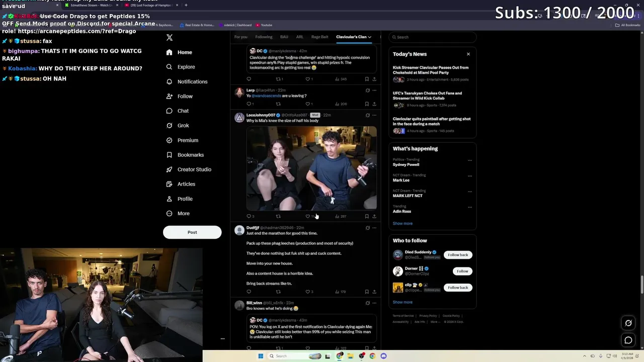Screen dimensions: 644x362
Task: Switch to Rage Bait tab
Action: (320, 37)
